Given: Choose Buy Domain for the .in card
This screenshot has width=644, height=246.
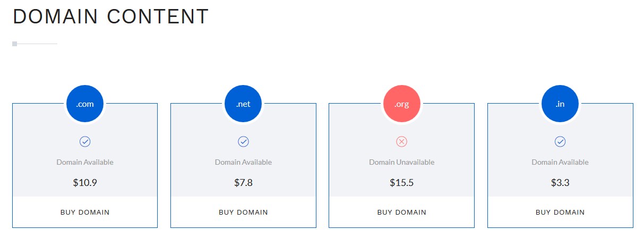Looking at the screenshot, I should coord(560,212).
